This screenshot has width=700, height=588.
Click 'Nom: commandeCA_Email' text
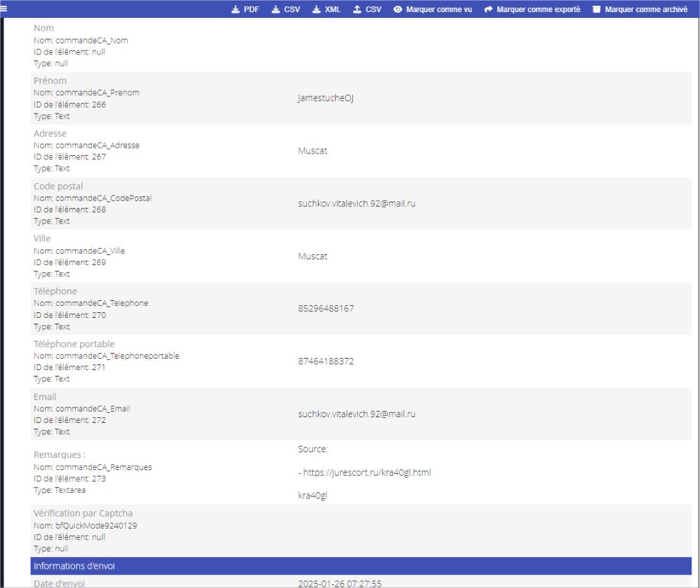point(81,409)
